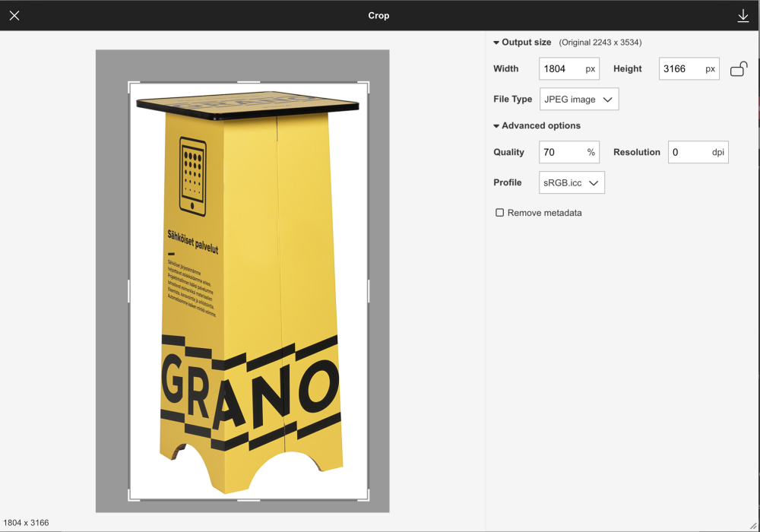Click the Height input field
The height and width of the screenshot is (532, 760).
(x=689, y=69)
